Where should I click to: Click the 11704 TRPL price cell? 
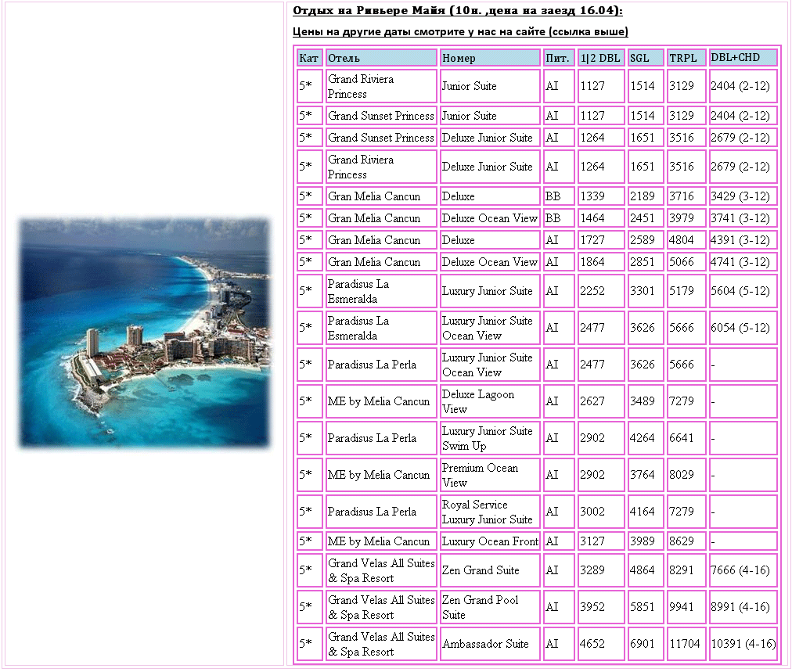point(686,644)
